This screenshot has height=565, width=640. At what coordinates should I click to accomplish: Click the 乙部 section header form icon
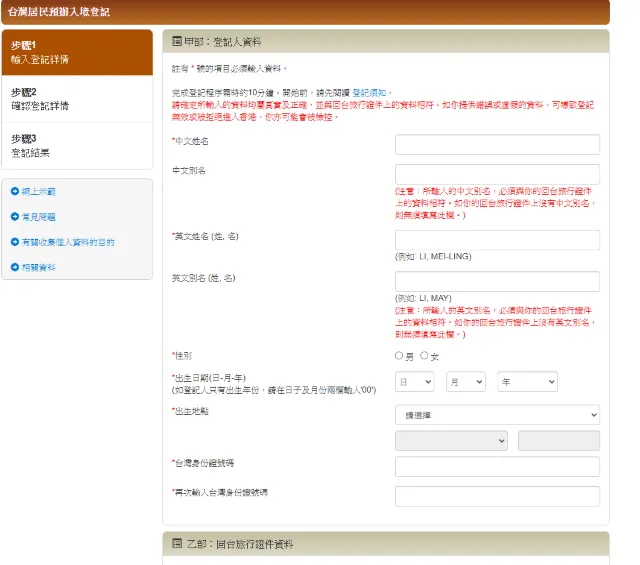pyautogui.click(x=177, y=544)
